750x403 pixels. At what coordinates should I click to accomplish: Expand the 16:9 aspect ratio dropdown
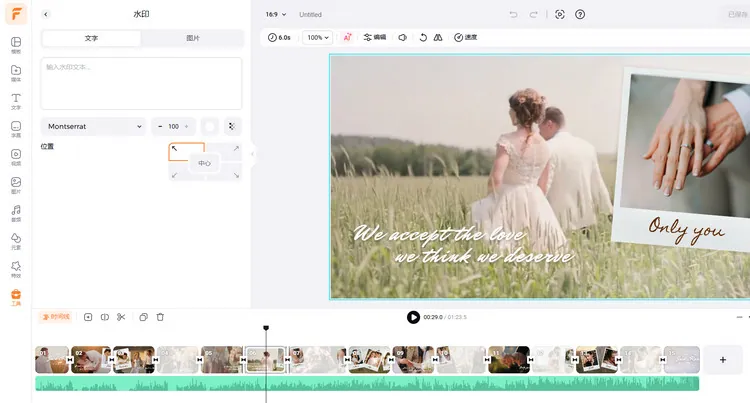tap(276, 14)
